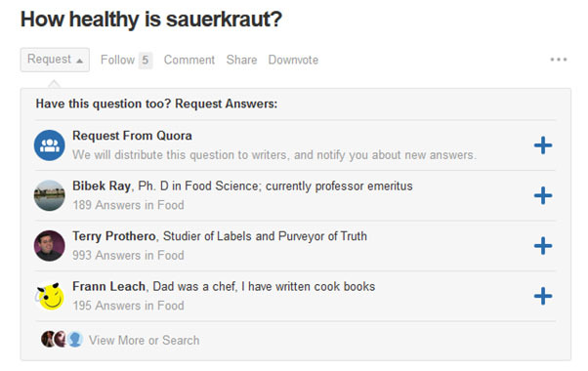The image size is (588, 371).
Task: Open View More or Search link
Action: [144, 341]
